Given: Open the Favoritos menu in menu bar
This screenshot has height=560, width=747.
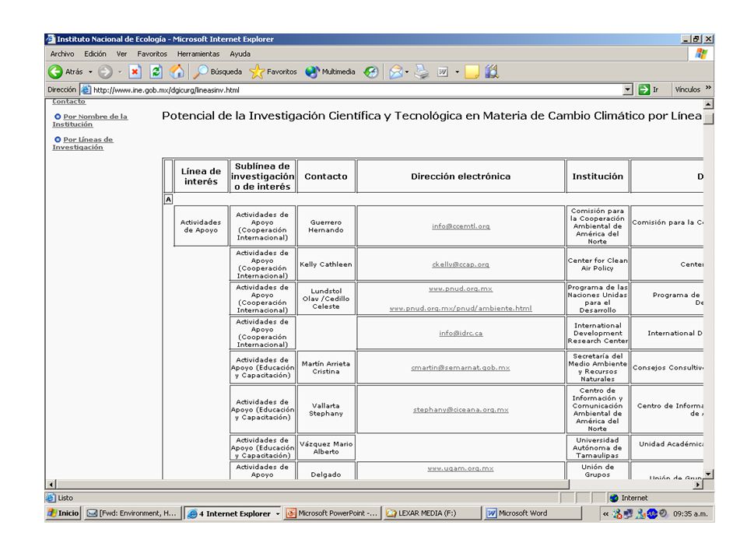Looking at the screenshot, I should 152,54.
